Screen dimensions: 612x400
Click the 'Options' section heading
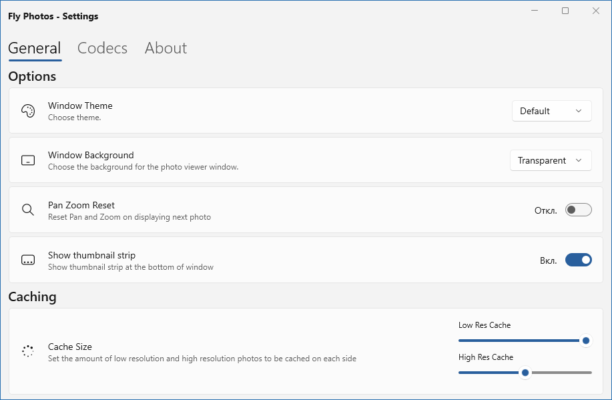[x=32, y=76]
